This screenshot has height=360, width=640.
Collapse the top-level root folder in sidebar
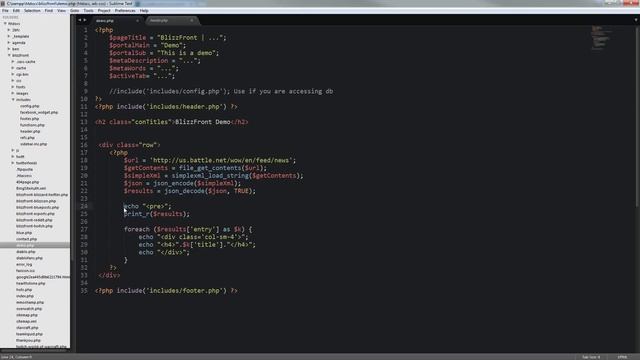[5, 24]
